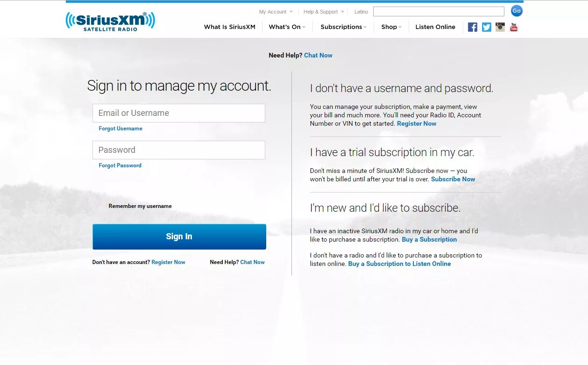Click the Forgot Username link

120,129
